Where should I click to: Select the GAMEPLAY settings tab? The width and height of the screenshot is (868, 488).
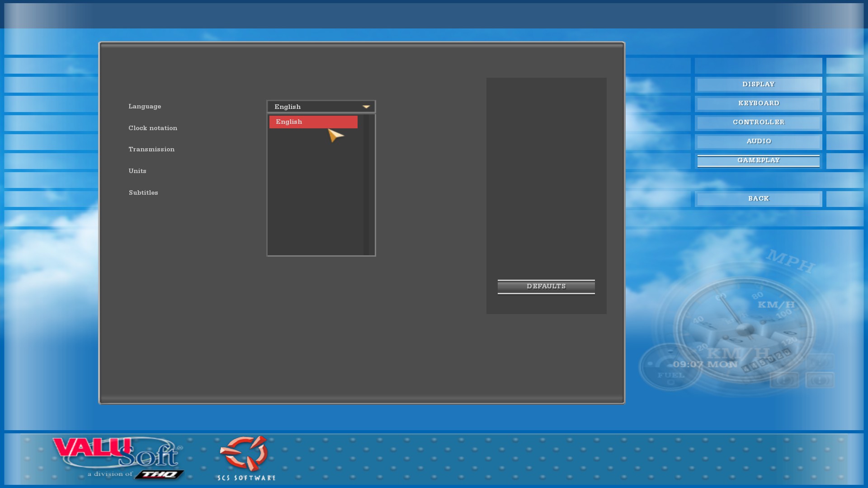click(758, 160)
